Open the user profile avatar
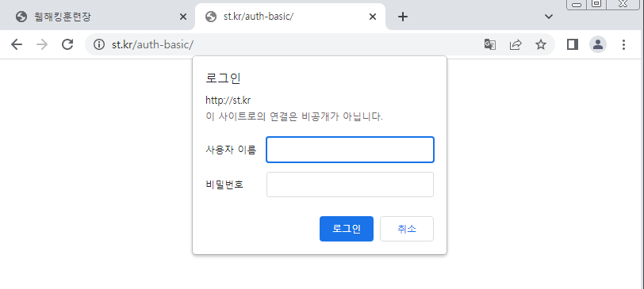The image size is (644, 289). 598,44
